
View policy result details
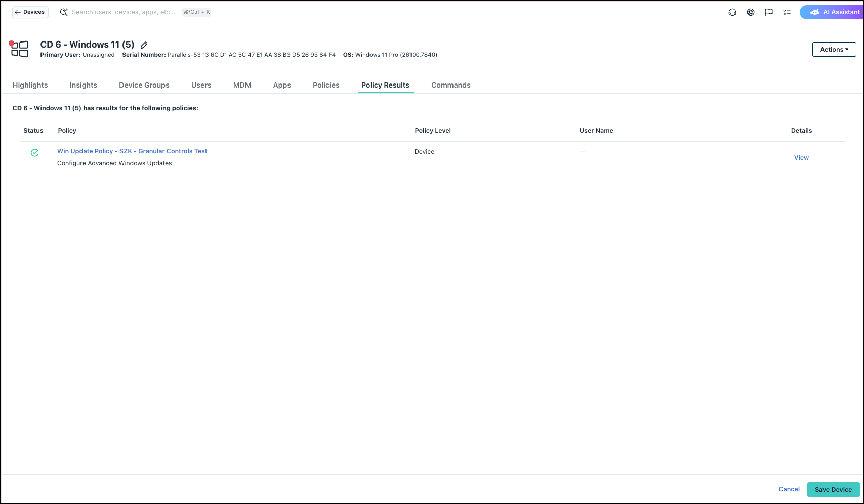click(x=801, y=158)
